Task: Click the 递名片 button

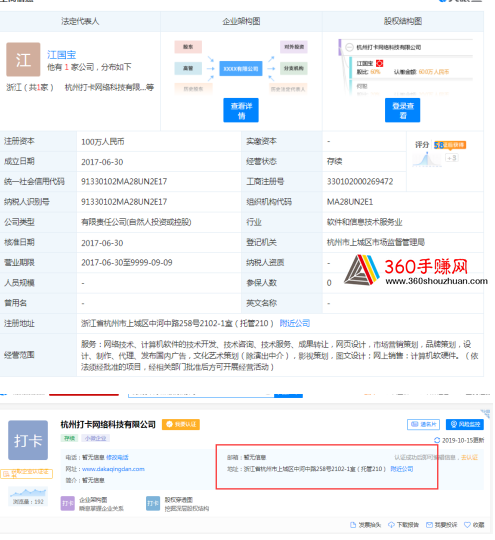Action: (424, 424)
